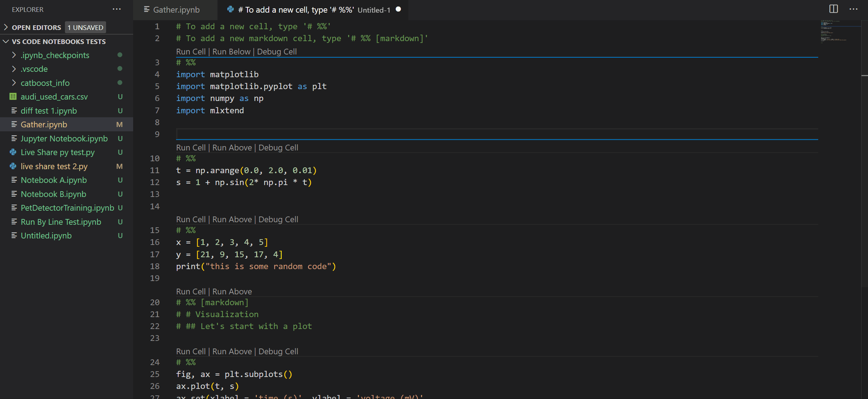Viewport: 868px width, 399px height.
Task: Collapse the Open Editors section
Action: [x=5, y=27]
